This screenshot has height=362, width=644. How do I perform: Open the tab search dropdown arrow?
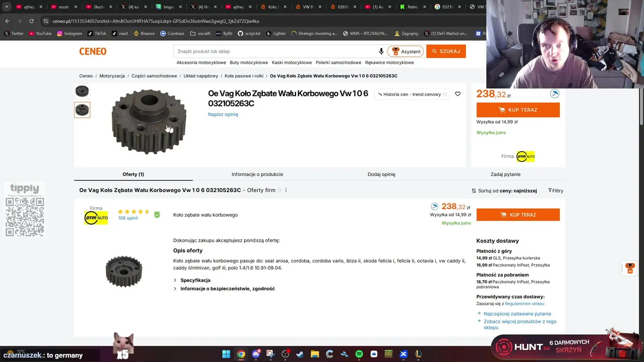pos(7,7)
